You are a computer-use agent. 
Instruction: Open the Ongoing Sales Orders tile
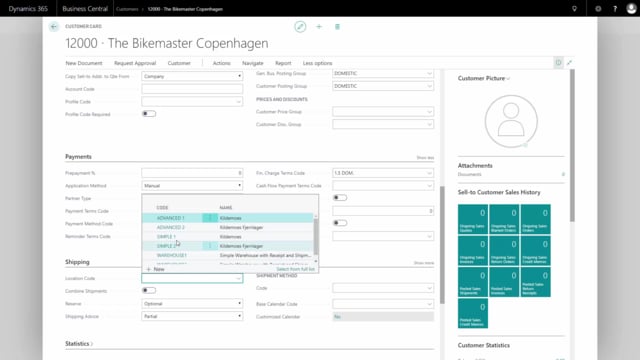(536, 219)
